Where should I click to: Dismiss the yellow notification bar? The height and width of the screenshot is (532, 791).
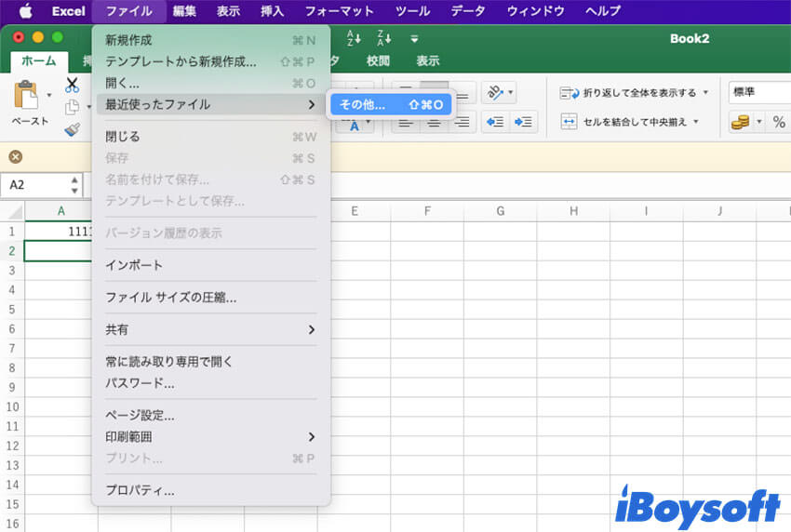pos(16,157)
